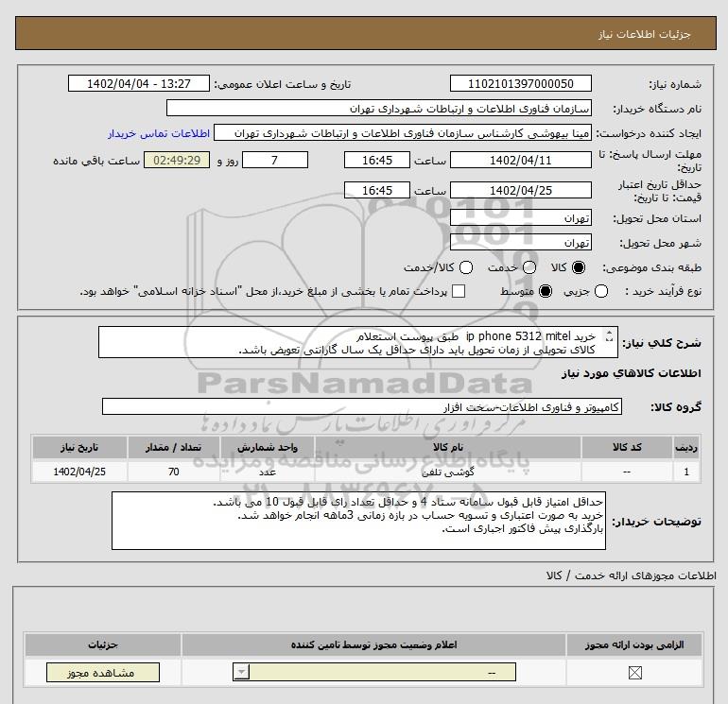Click تاریخ نیاز column header
The width and height of the screenshot is (728, 704).
[x=79, y=447]
